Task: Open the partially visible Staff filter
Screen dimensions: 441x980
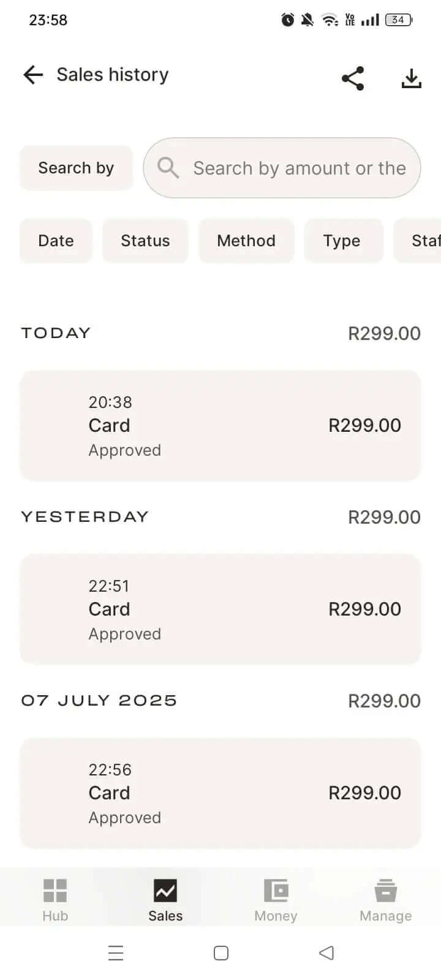Action: (x=424, y=241)
